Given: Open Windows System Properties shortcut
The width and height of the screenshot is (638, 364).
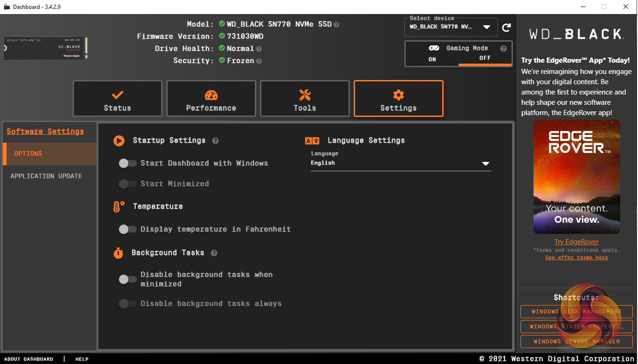Looking at the screenshot, I should (577, 327).
